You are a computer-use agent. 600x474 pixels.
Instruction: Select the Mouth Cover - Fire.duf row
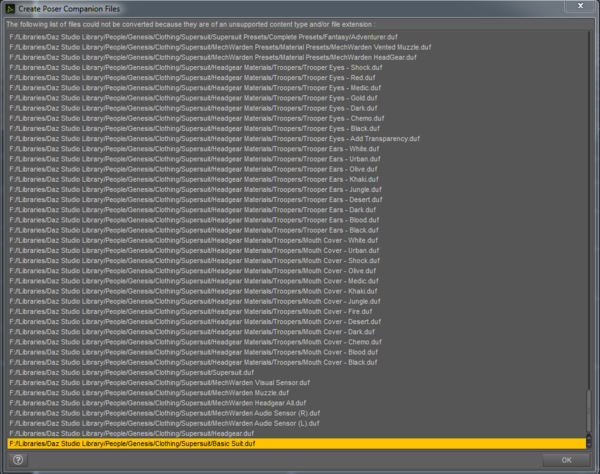[x=297, y=311]
